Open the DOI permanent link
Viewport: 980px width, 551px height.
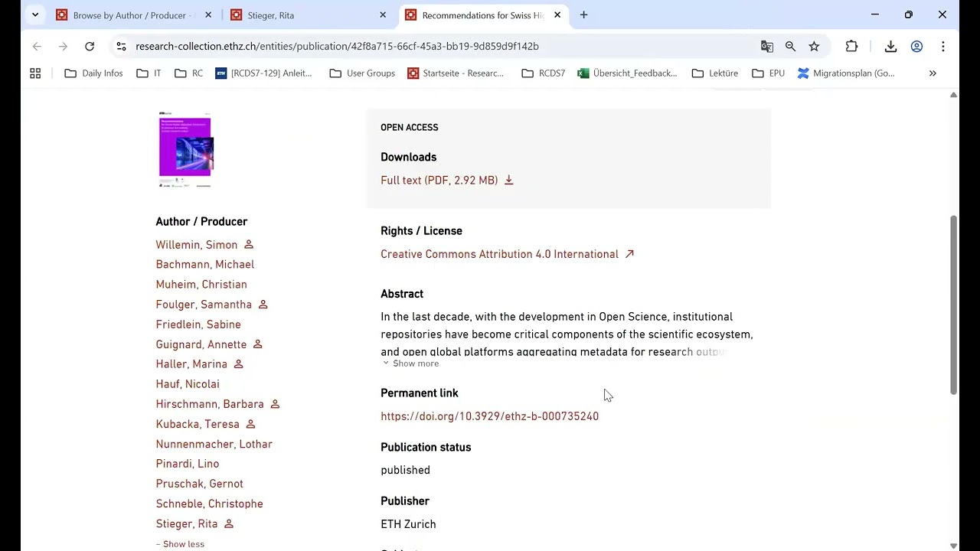(490, 416)
